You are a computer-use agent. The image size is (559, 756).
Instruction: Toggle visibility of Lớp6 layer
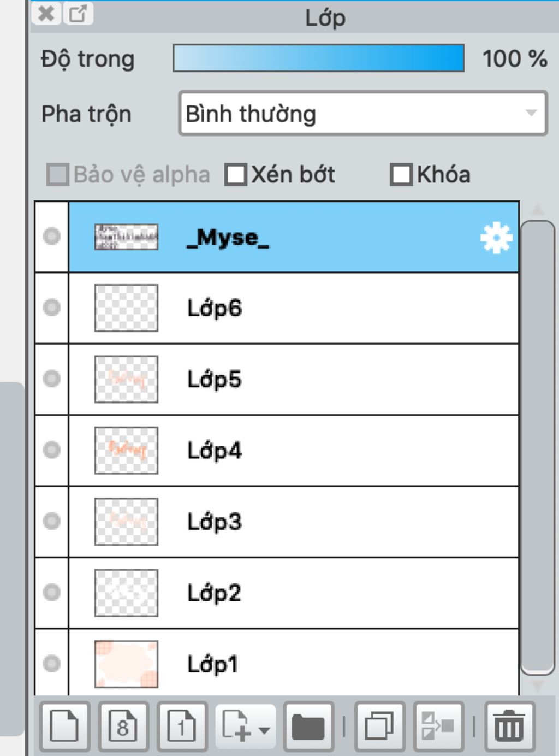[52, 308]
